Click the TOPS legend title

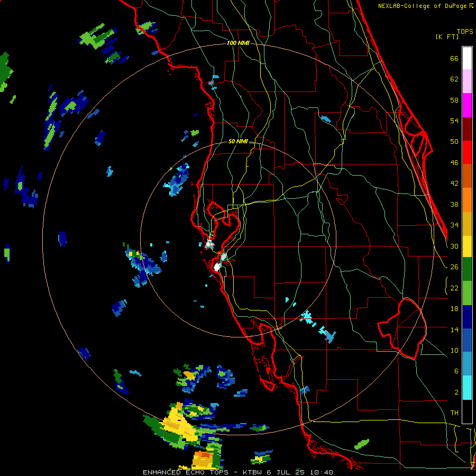[465, 32]
